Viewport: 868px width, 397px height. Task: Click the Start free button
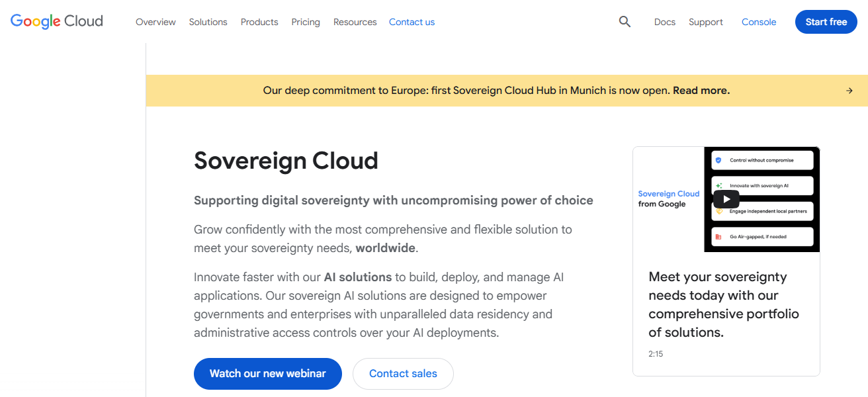pyautogui.click(x=826, y=21)
